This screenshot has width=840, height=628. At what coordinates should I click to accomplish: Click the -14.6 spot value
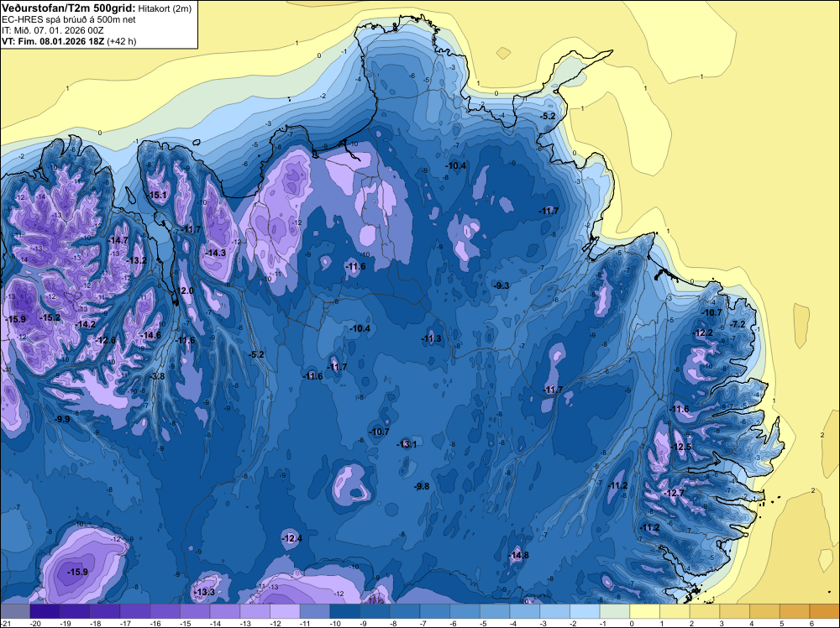pyautogui.click(x=150, y=335)
